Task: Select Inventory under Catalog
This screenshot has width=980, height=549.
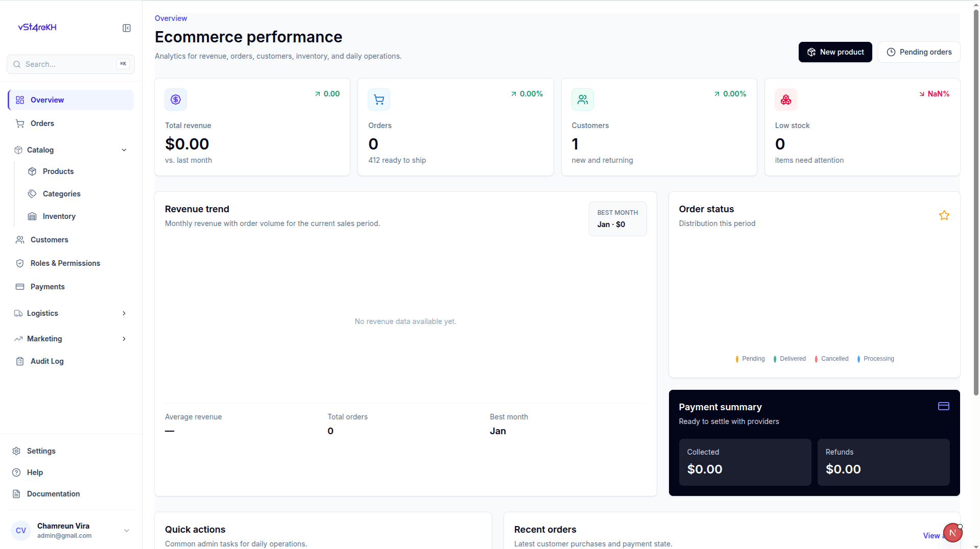Action: click(77, 216)
